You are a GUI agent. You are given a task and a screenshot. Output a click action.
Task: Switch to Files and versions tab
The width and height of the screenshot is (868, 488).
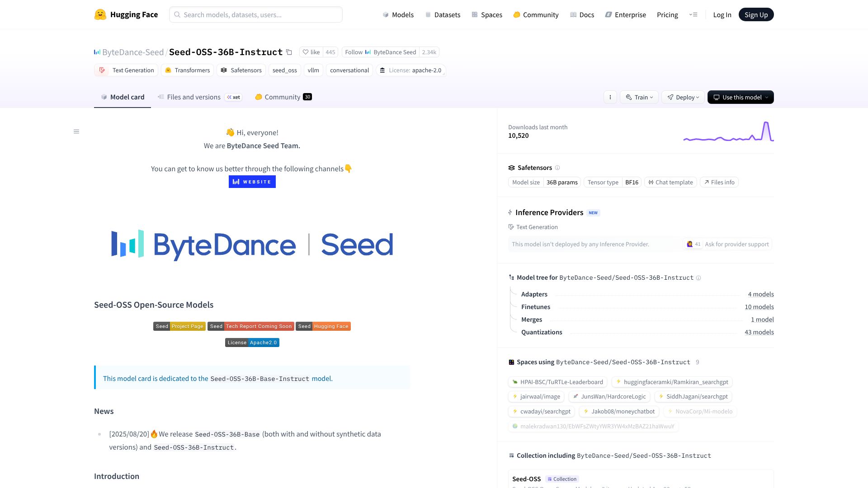pos(193,97)
